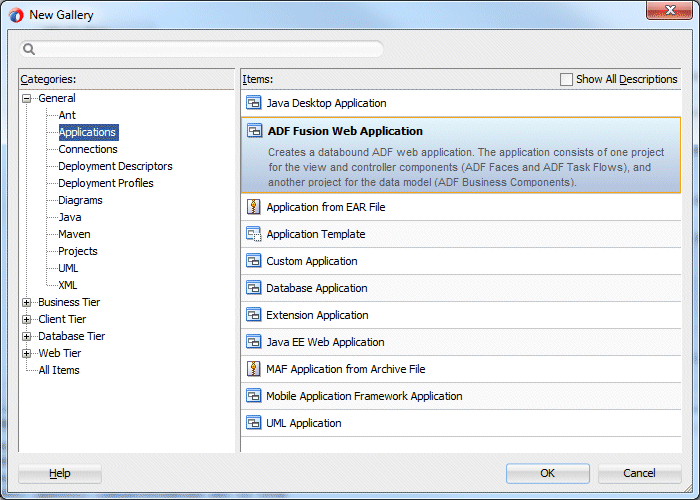Click the Custom Application icon

pos(254,261)
